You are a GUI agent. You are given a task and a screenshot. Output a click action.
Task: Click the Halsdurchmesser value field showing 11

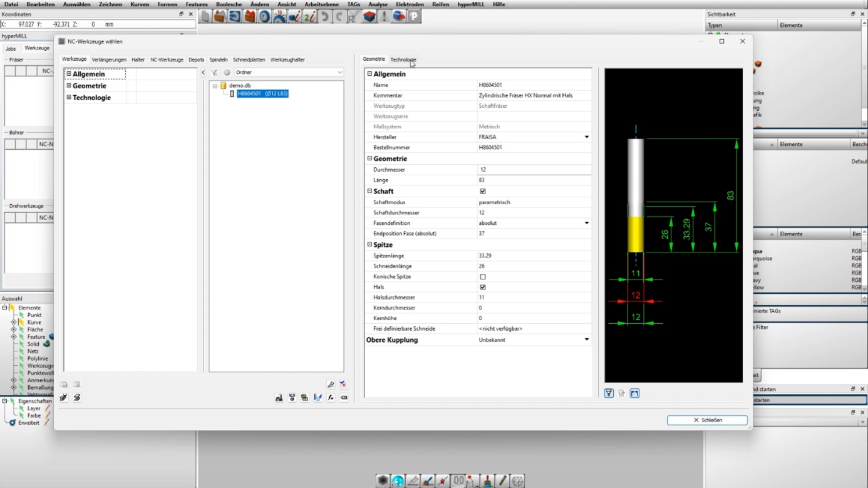[534, 298]
